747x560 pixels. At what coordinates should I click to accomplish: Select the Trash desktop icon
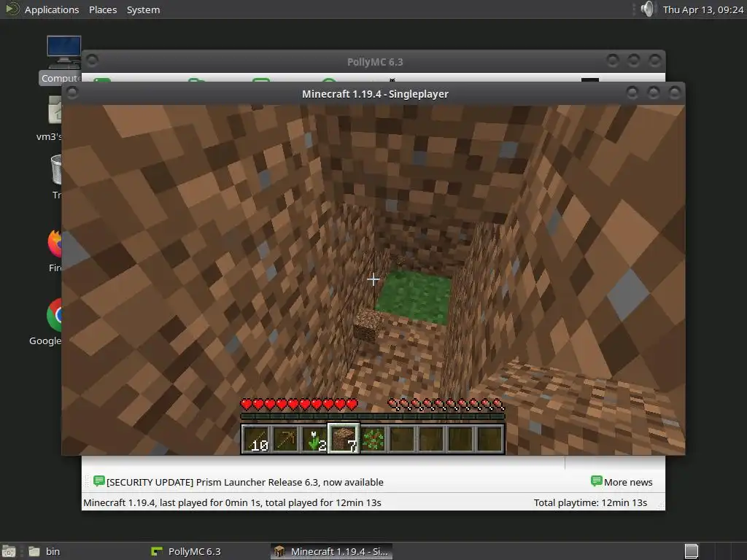coord(56,176)
